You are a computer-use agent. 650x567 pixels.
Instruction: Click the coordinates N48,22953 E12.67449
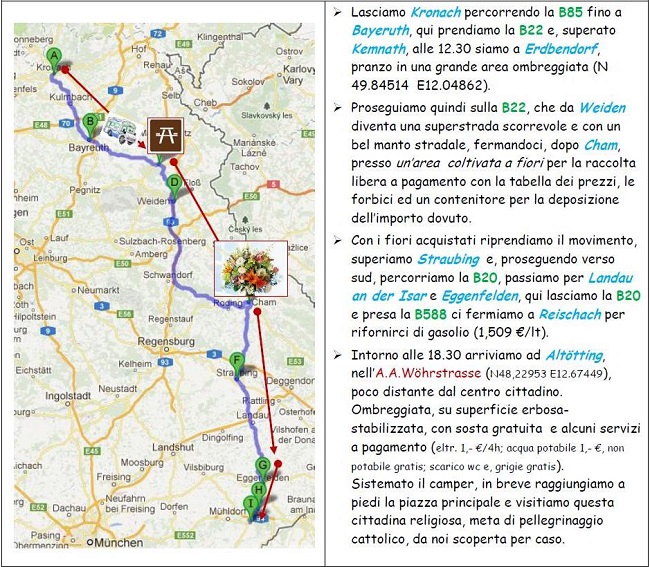click(x=546, y=374)
